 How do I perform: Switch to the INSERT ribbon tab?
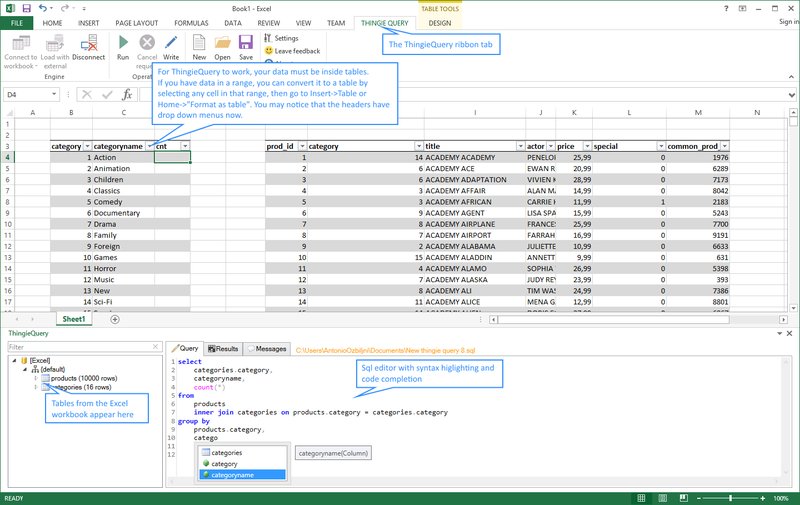(x=89, y=23)
